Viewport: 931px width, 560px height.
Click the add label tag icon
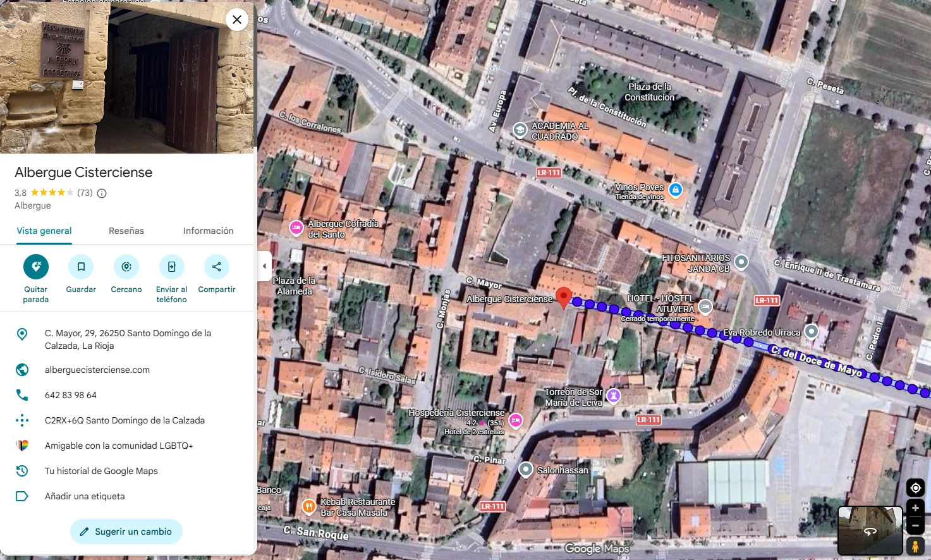(22, 496)
